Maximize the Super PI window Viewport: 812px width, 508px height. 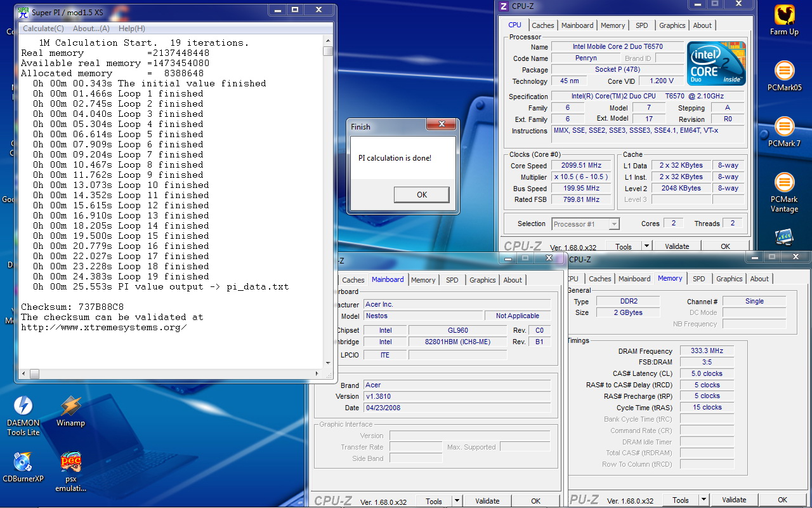pyautogui.click(x=295, y=10)
